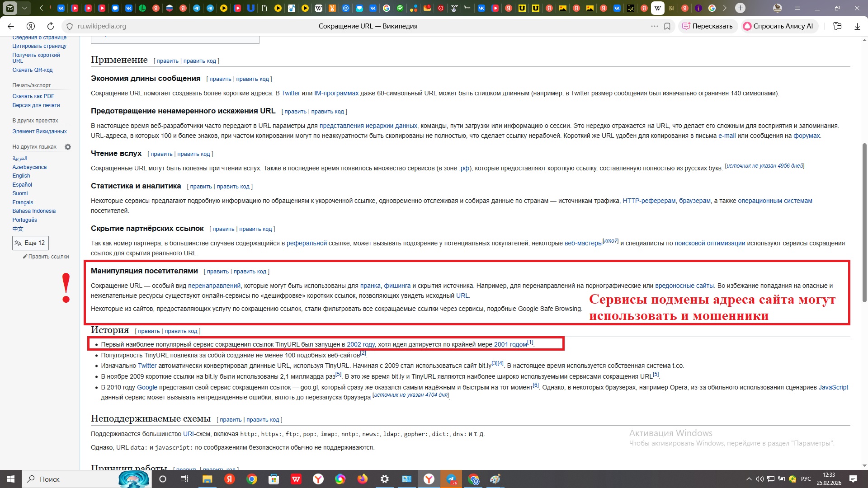
Task: Switch to the Google tab
Action: (712, 8)
